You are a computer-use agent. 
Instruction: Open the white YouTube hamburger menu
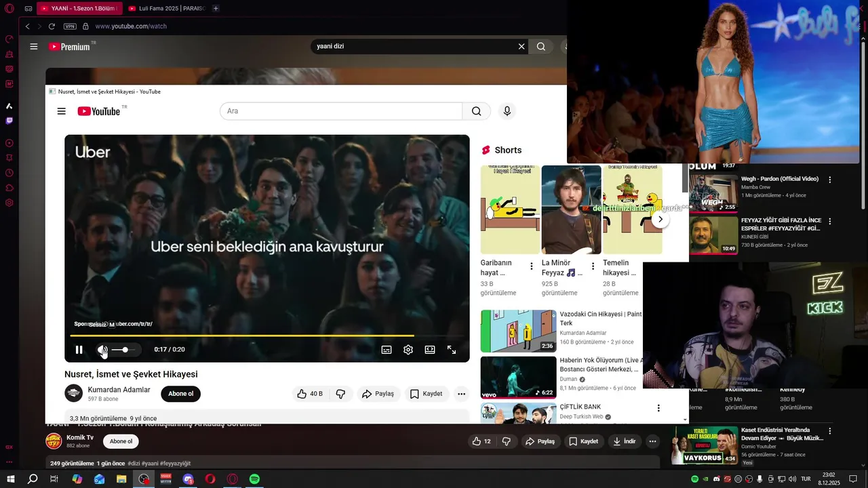pyautogui.click(x=62, y=111)
